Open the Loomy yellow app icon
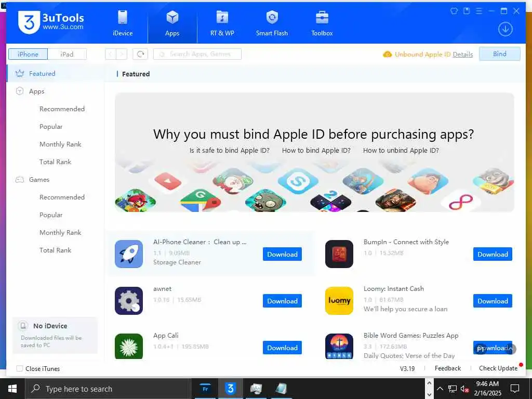The height and width of the screenshot is (399, 532). click(339, 301)
